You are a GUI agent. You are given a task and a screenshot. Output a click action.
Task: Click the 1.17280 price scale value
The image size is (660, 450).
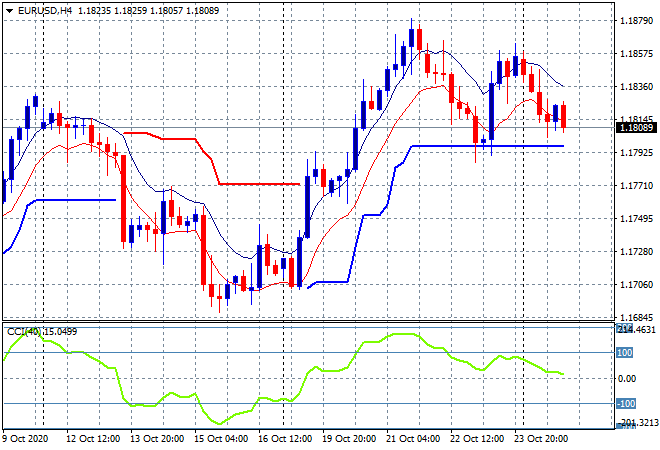coord(636,252)
